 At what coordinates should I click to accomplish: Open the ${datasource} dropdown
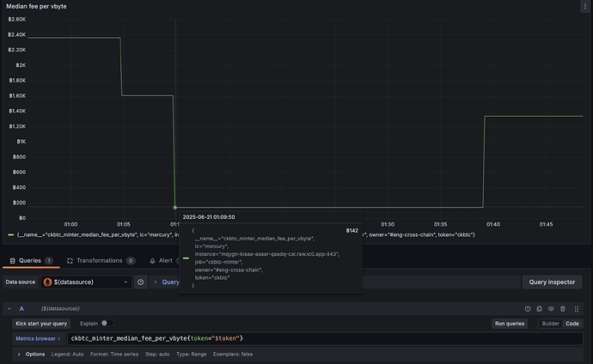click(x=86, y=282)
